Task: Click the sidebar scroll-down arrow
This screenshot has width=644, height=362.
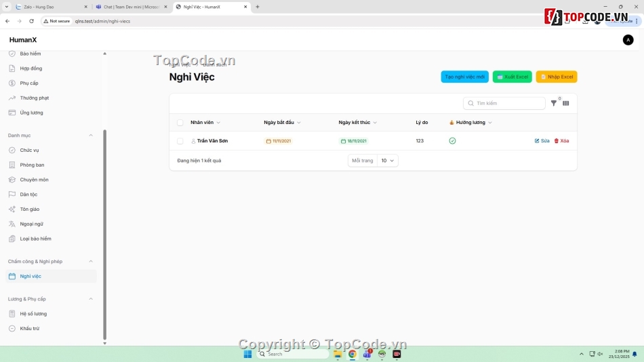Action: (104, 343)
